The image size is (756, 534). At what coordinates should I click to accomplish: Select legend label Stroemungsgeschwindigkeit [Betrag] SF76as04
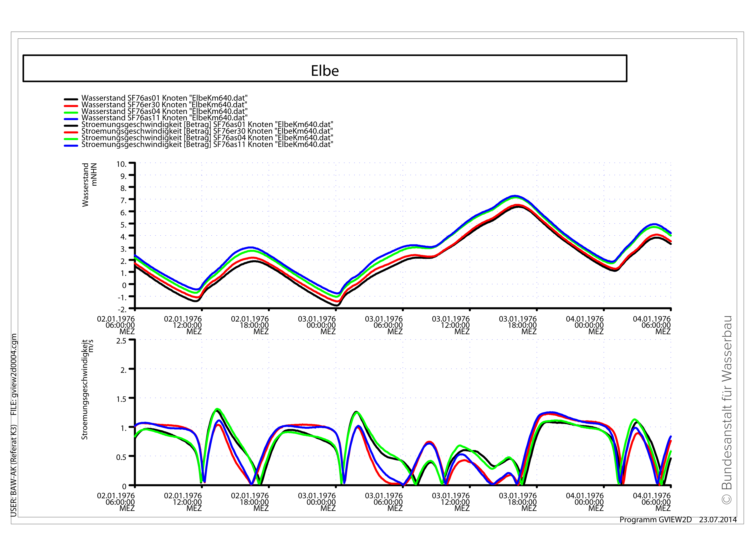click(207, 138)
